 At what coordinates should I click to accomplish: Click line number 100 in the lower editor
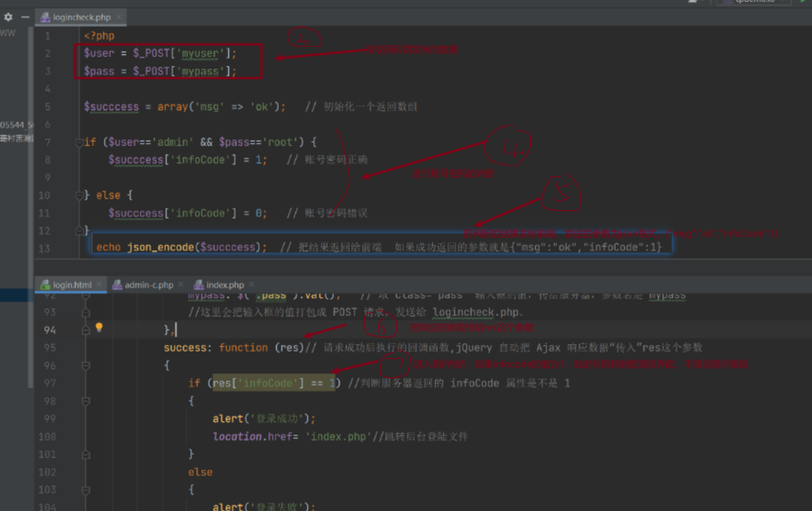[x=47, y=436]
